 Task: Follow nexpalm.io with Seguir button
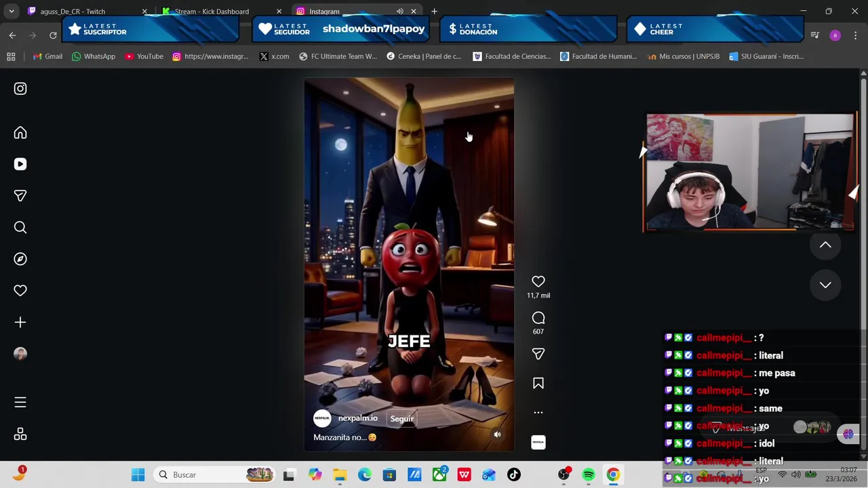pos(401,419)
